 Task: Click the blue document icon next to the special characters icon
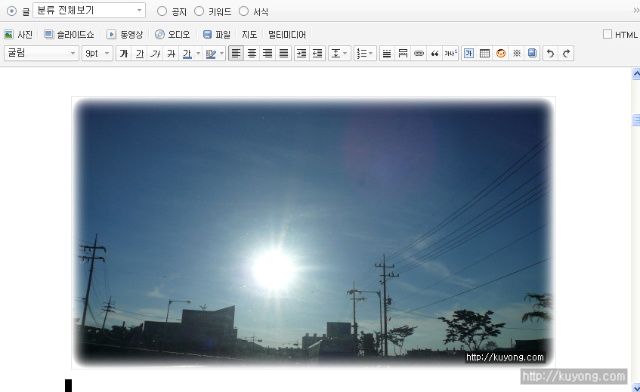[532, 53]
